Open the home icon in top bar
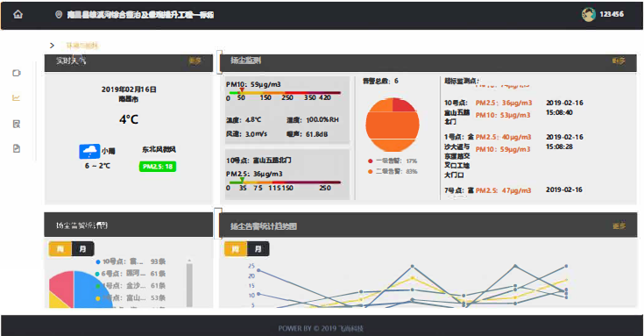The width and height of the screenshot is (644, 336). tap(18, 14)
